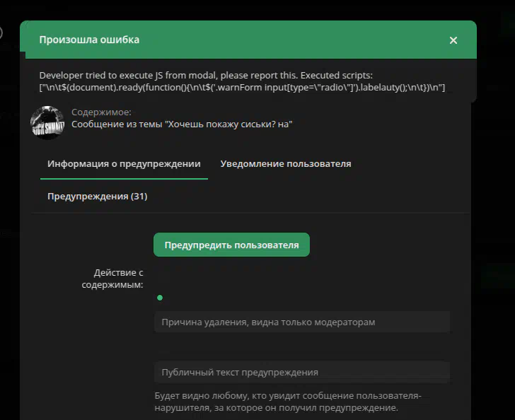This screenshot has height=420, width=515.
Task: Select 'Информация о предупреждении' tab
Action: (x=124, y=163)
